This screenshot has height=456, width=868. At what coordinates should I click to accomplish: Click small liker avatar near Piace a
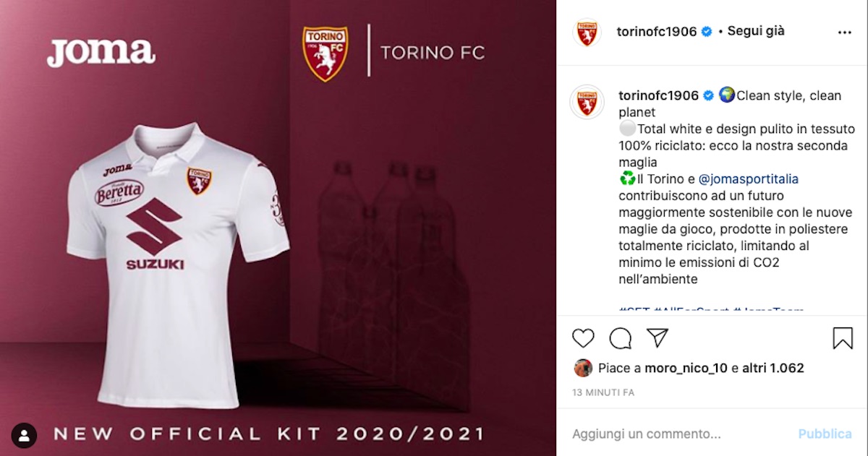[583, 368]
